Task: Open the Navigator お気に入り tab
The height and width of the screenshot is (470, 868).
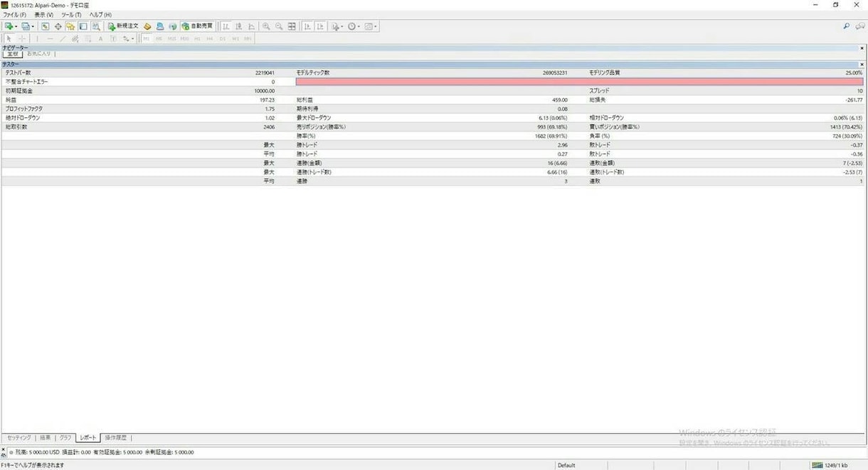Action: point(39,53)
